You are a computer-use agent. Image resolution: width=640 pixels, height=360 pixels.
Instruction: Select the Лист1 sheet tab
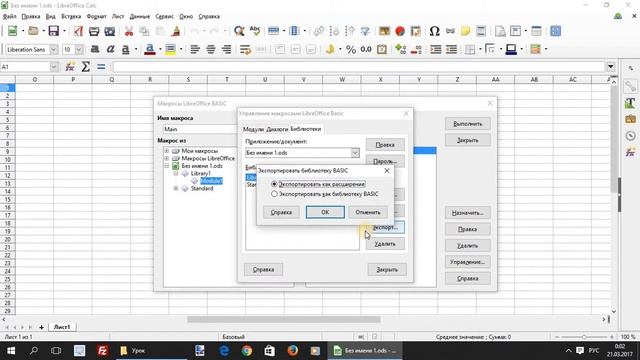tap(62, 327)
